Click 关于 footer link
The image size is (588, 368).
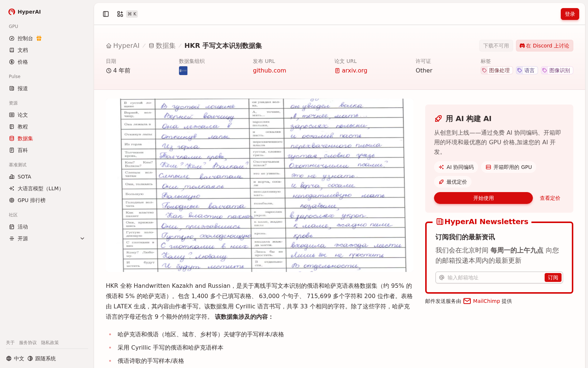pyautogui.click(x=10, y=343)
